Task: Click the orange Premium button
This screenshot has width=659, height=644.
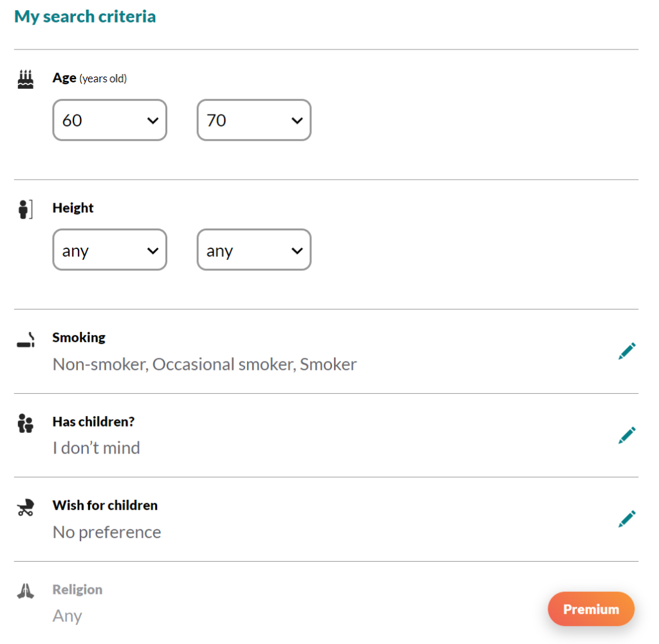Action: [x=591, y=609]
